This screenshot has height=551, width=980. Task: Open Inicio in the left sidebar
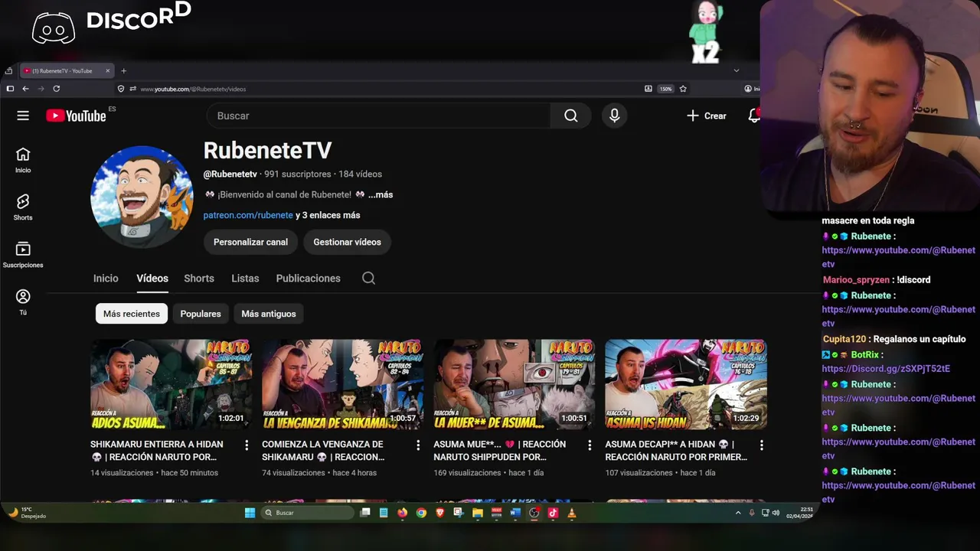pyautogui.click(x=23, y=161)
